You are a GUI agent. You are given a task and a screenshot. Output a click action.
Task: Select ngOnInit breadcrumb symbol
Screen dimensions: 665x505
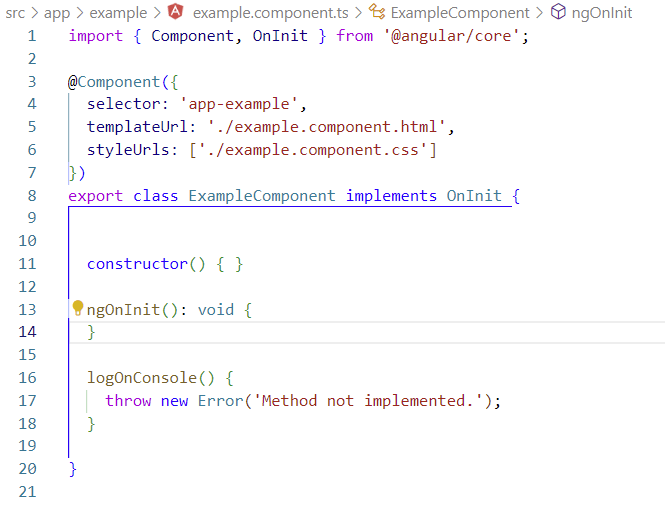click(x=602, y=13)
